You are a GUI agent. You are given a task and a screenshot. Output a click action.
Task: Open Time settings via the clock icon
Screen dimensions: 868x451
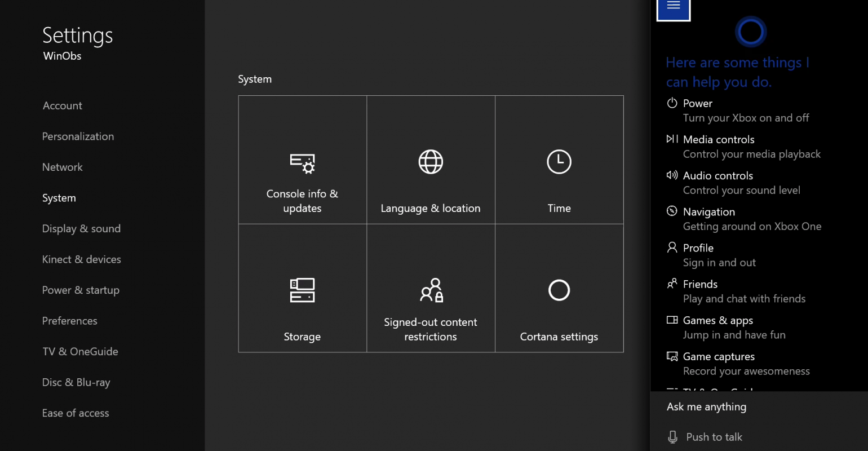(559, 162)
